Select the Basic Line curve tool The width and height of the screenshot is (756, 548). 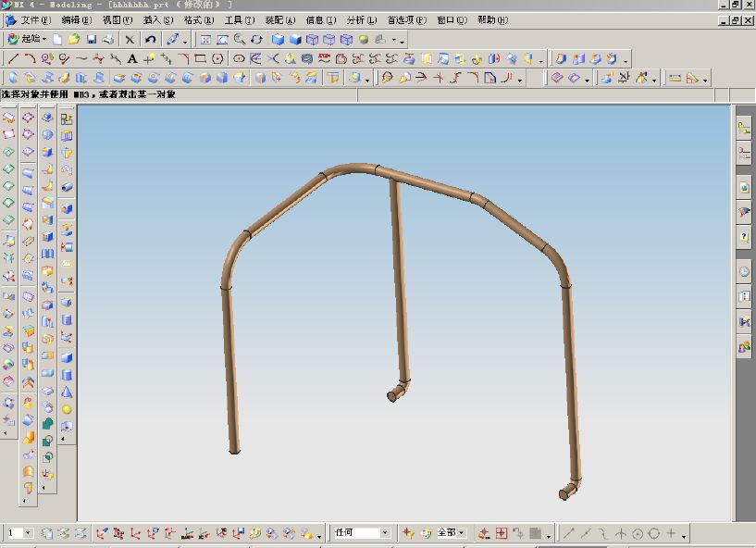[13, 59]
